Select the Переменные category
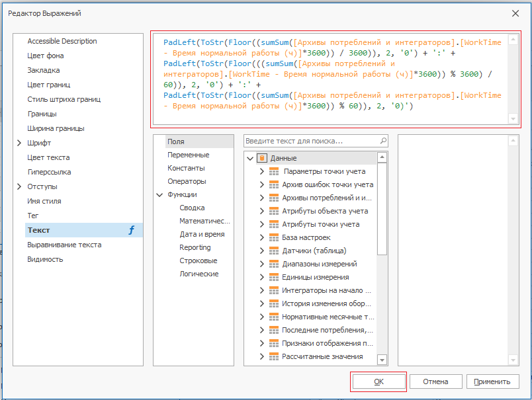This screenshot has height=400, width=532. [189, 155]
